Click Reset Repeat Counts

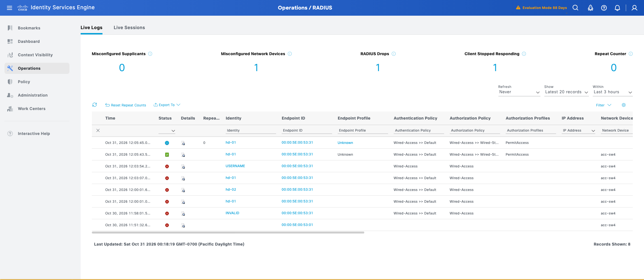[126, 105]
